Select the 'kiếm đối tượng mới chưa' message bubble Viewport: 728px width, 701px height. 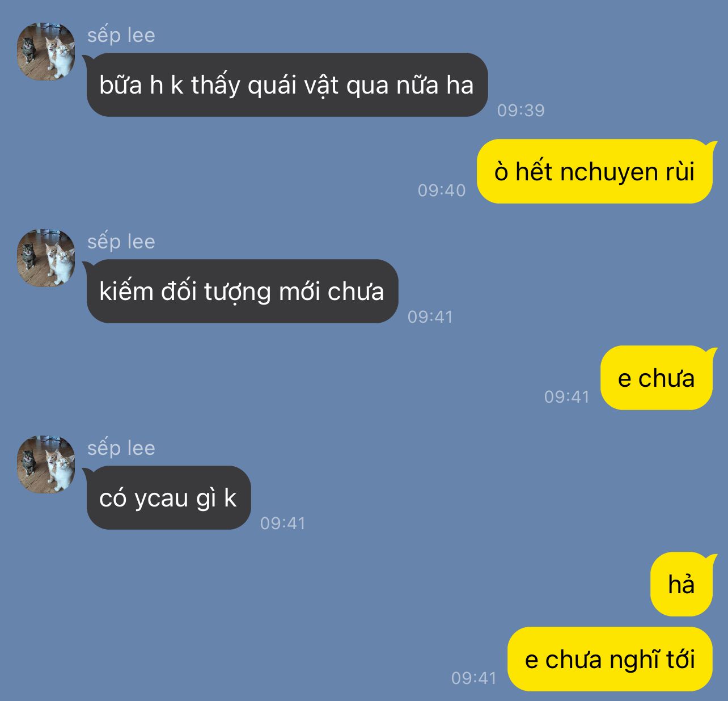242,292
